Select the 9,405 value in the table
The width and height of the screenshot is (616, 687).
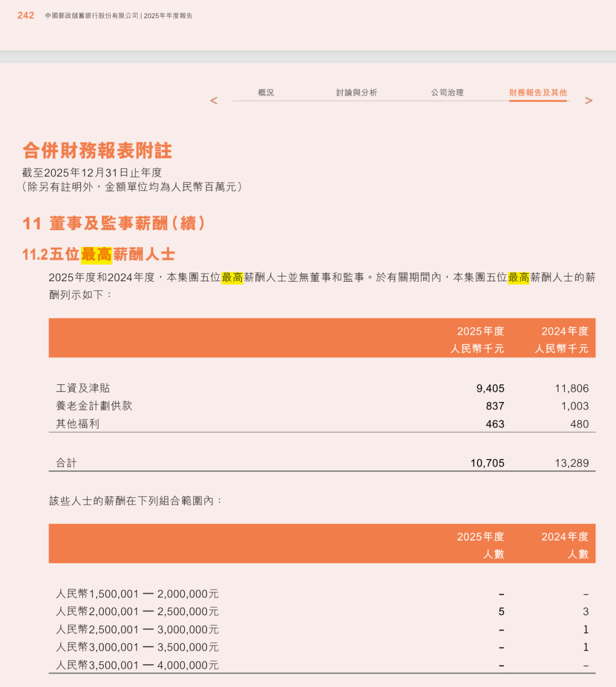coord(490,389)
